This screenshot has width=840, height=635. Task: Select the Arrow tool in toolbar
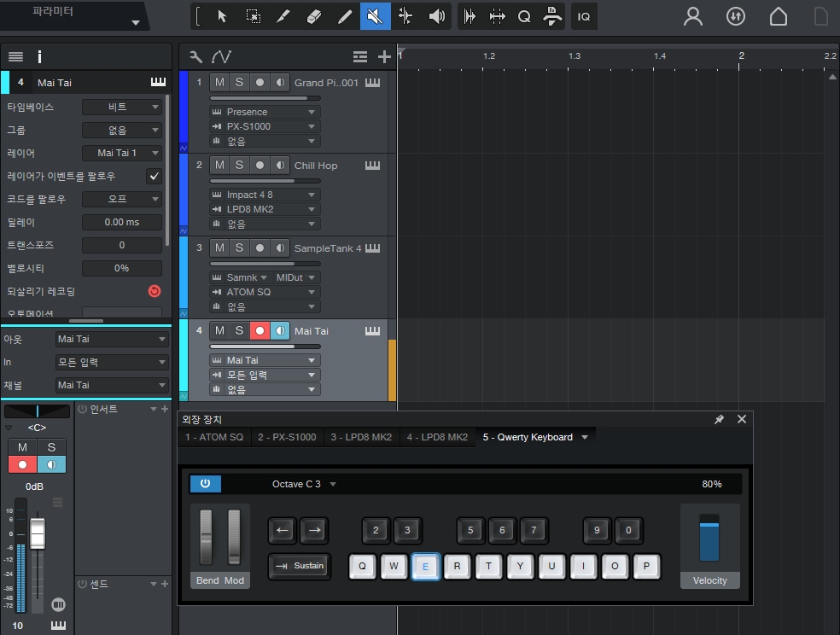(222, 16)
